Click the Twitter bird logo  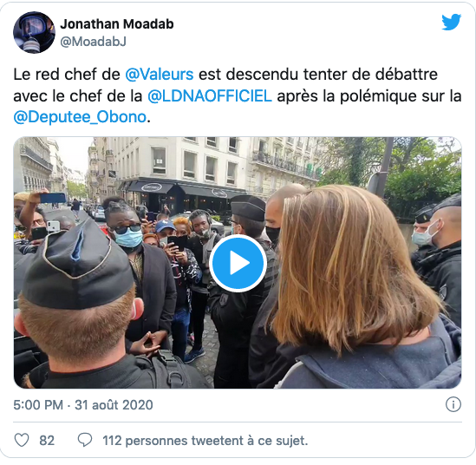pyautogui.click(x=451, y=23)
